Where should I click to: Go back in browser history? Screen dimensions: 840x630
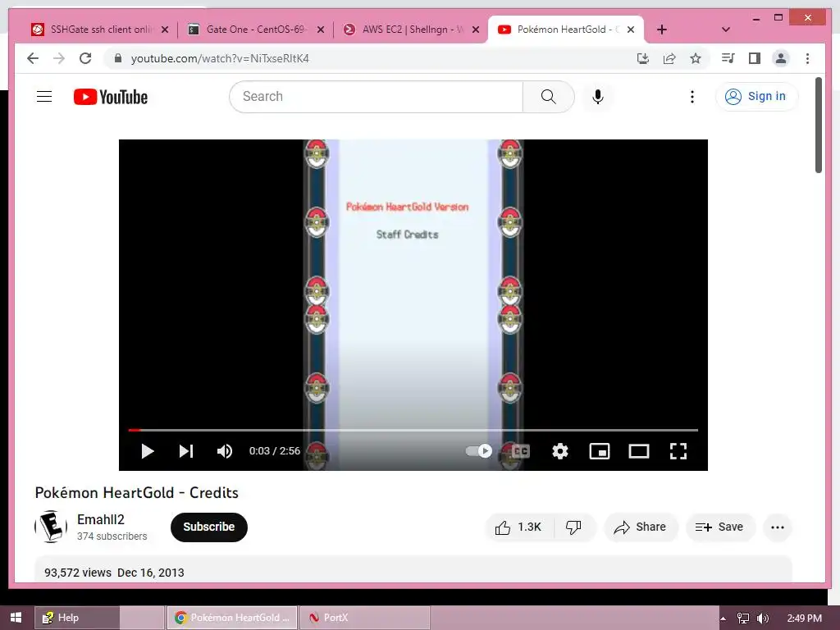[33, 58]
